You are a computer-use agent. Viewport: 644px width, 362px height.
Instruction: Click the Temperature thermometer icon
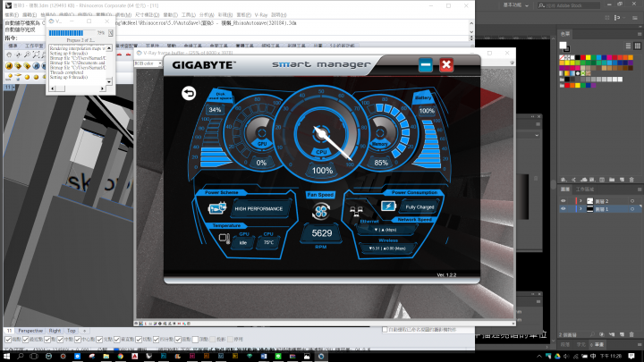(x=225, y=239)
